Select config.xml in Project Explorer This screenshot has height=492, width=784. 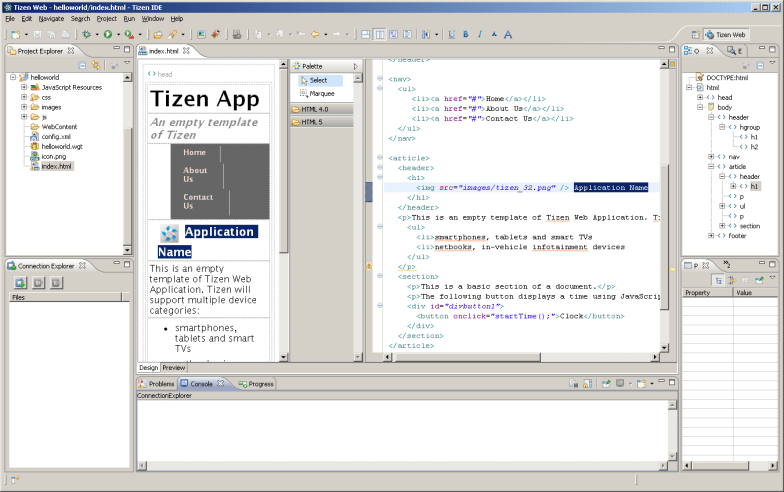click(x=55, y=136)
